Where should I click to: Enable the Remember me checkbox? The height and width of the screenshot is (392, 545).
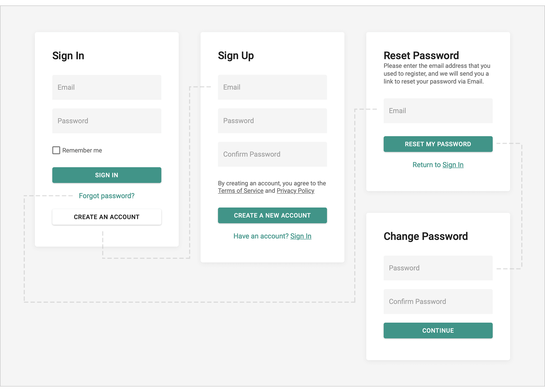point(56,150)
